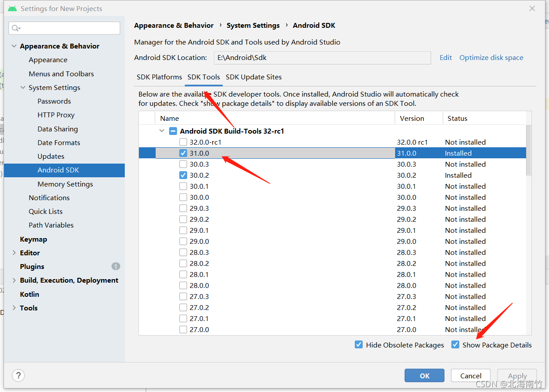Select the SDK Tools tab
Image resolution: width=549 pixels, height=392 pixels.
coord(204,77)
